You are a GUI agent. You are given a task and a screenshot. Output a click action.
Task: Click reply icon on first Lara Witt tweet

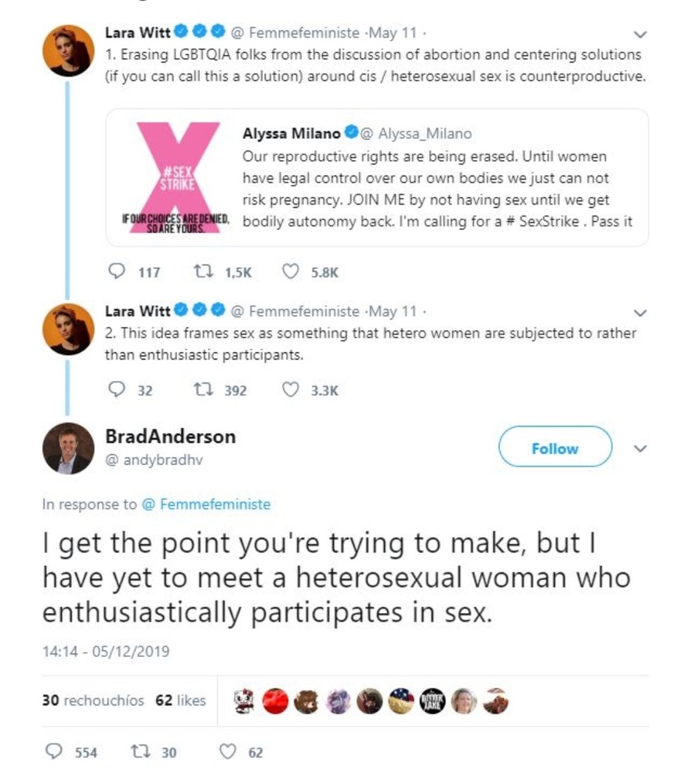(117, 272)
